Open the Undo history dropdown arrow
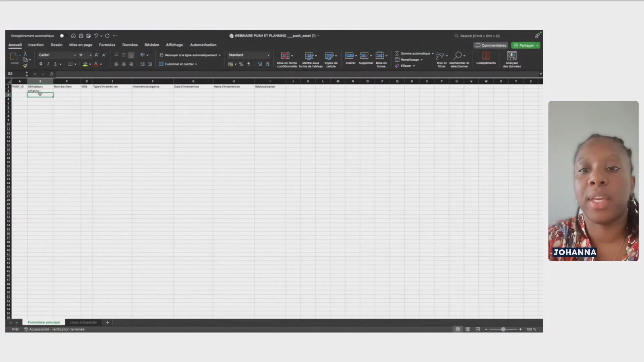The image size is (644, 362). click(x=101, y=36)
